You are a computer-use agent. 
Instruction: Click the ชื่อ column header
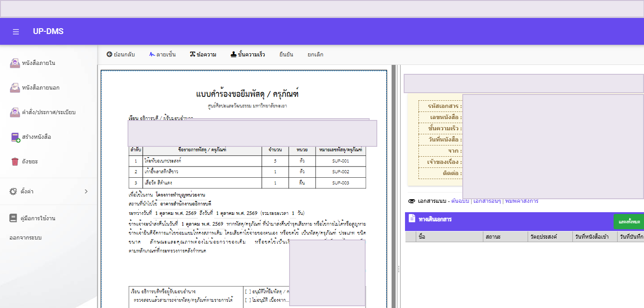pyautogui.click(x=450, y=237)
